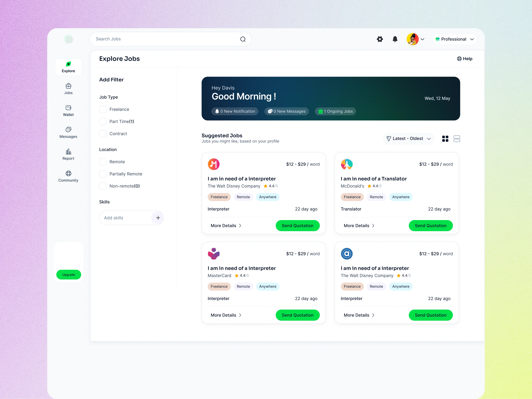Check the Part Time(1) filter

(103, 121)
